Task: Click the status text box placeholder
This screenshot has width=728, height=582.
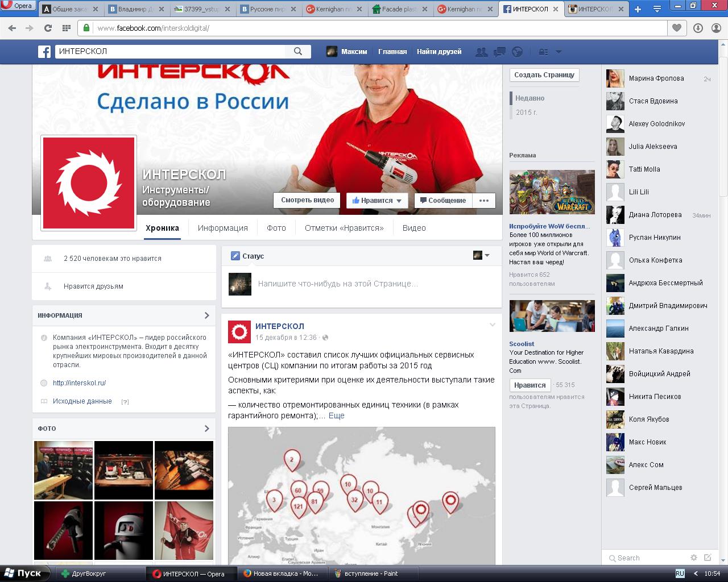Action: (x=338, y=284)
